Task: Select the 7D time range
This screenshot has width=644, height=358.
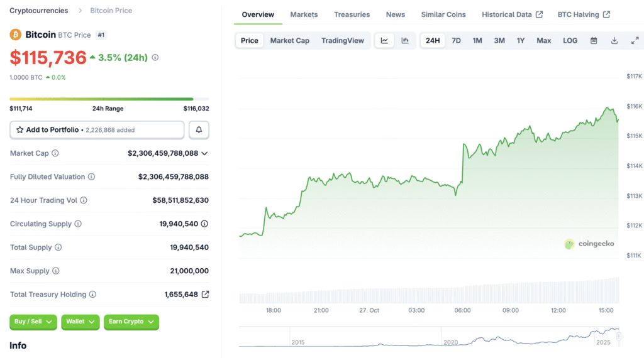Action: click(456, 41)
